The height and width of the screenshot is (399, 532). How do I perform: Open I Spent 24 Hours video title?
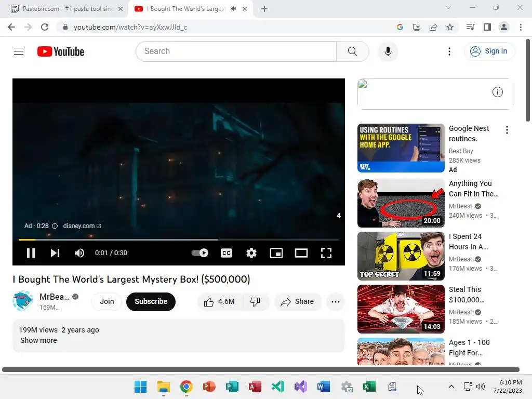pos(468,242)
